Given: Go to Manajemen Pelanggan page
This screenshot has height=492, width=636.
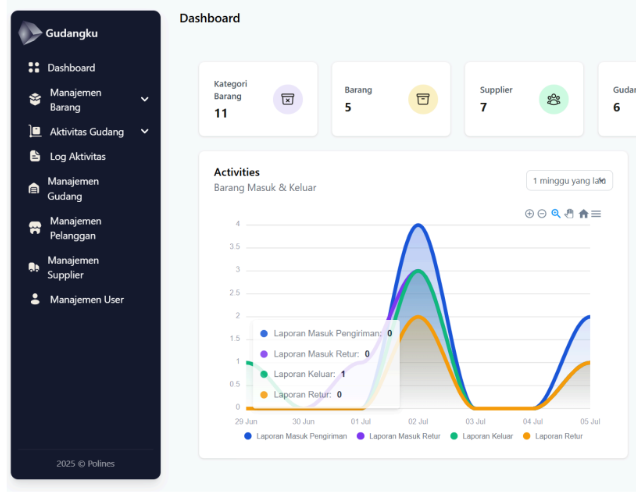Looking at the screenshot, I should coord(75,228).
